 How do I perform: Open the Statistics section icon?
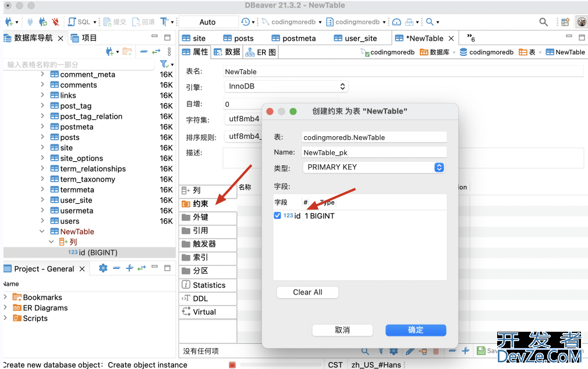tap(186, 284)
